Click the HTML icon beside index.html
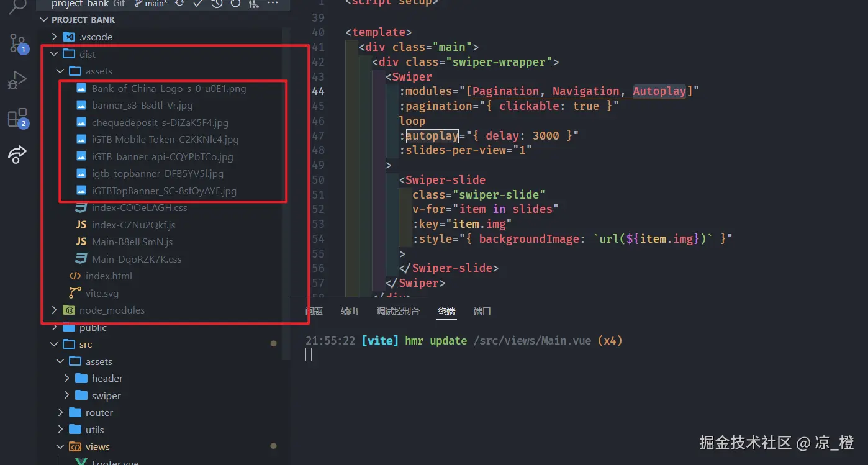 point(75,276)
